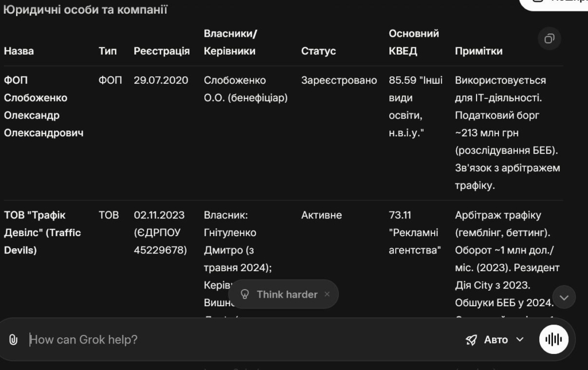Viewport: 588px width, 370px height.
Task: Dismiss Think harder with its × control
Action: [x=326, y=294]
